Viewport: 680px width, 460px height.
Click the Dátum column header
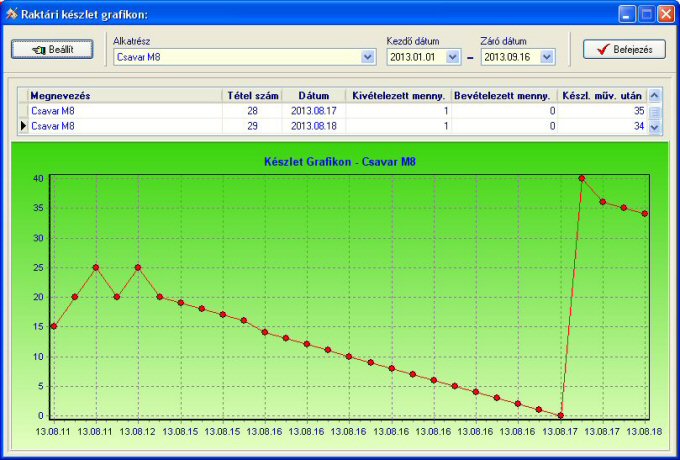[x=314, y=95]
